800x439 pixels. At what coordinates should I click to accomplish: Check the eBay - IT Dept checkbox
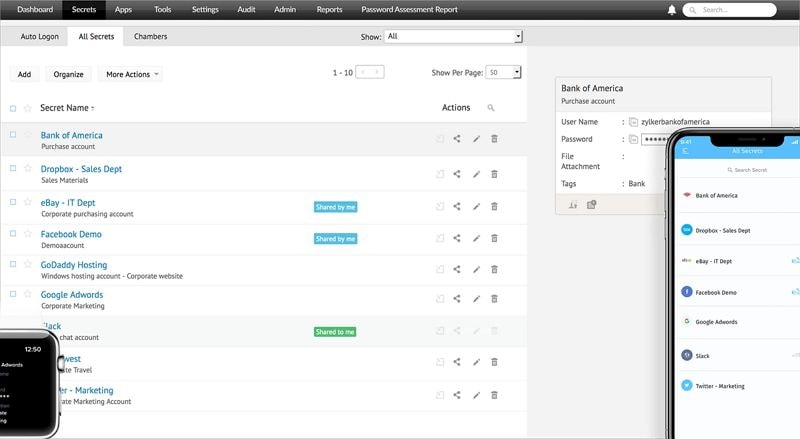click(x=13, y=202)
